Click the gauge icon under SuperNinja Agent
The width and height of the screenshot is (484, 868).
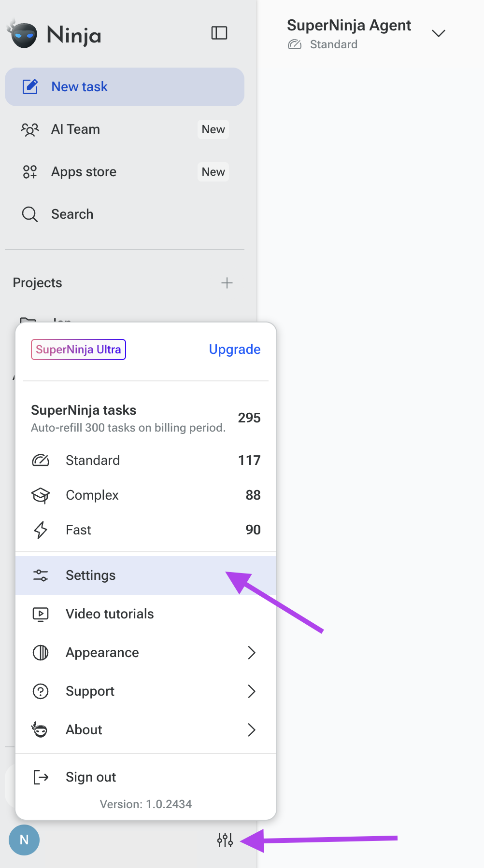tap(295, 44)
